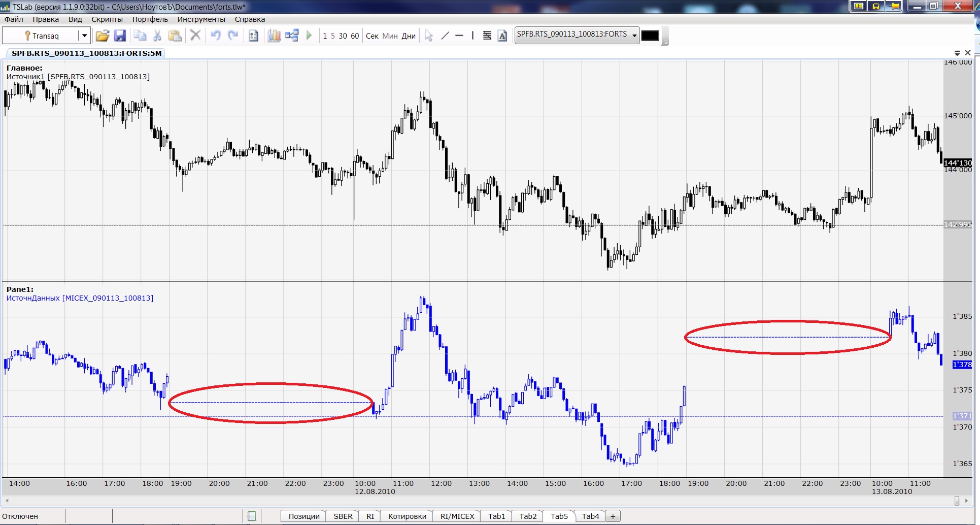
Task: Click the left arrow of the chart scrollbar
Action: pyautogui.click(x=7, y=501)
